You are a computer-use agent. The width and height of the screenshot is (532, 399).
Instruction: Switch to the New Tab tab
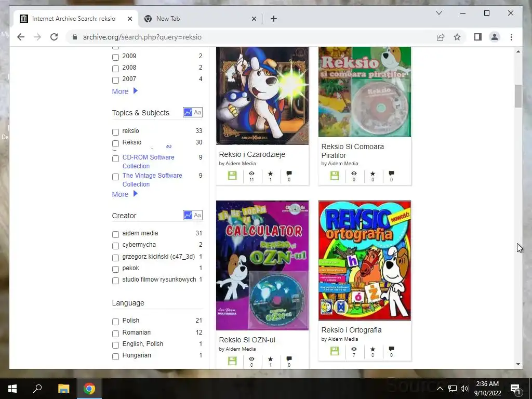point(200,19)
